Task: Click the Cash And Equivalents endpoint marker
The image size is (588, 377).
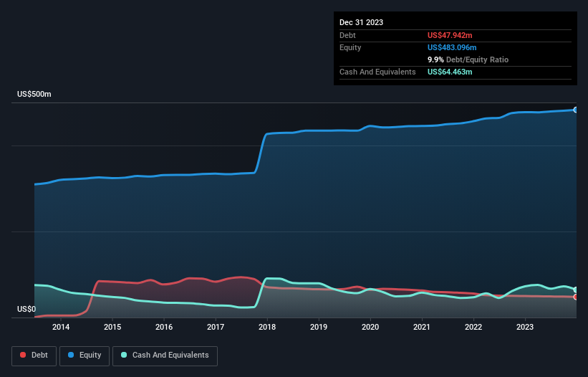Action: tap(576, 290)
